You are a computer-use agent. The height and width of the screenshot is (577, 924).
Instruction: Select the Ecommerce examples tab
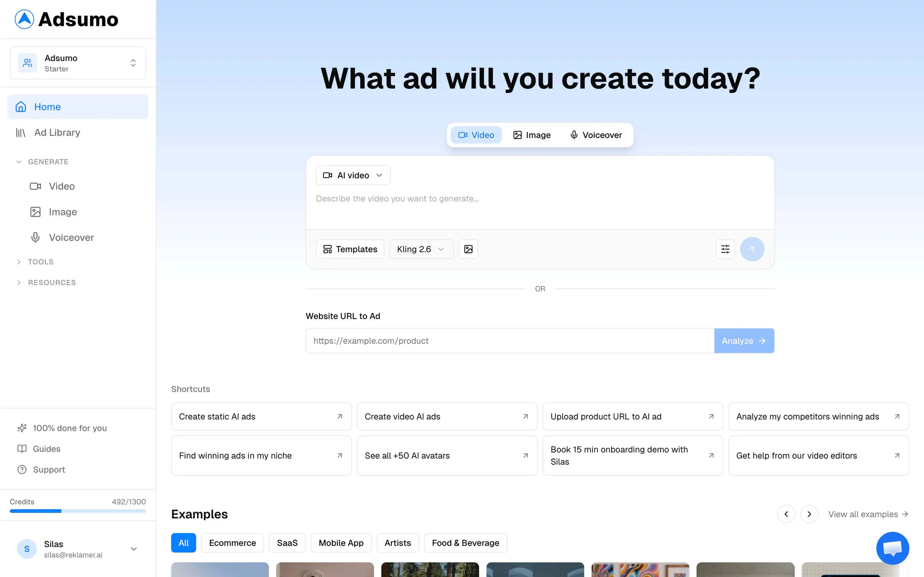point(232,543)
